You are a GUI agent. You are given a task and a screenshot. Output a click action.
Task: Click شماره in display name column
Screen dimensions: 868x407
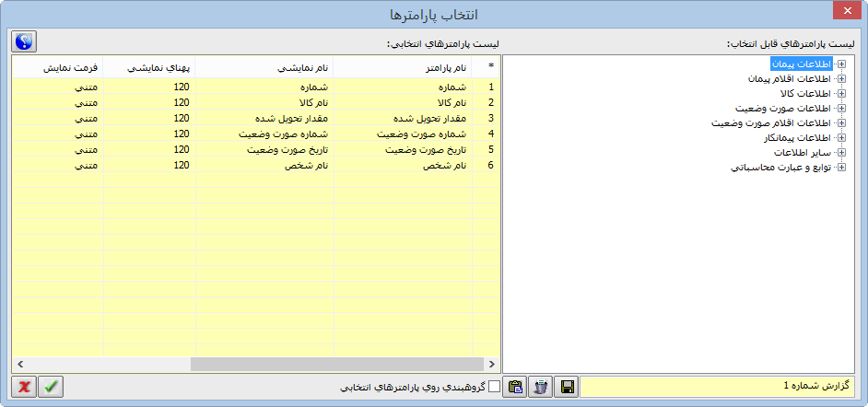click(264, 87)
